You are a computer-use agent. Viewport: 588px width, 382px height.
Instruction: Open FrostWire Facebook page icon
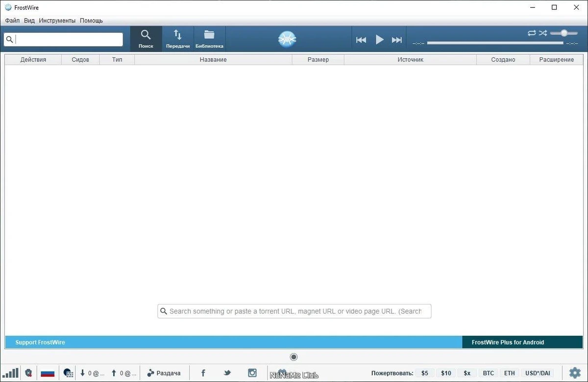(x=203, y=373)
